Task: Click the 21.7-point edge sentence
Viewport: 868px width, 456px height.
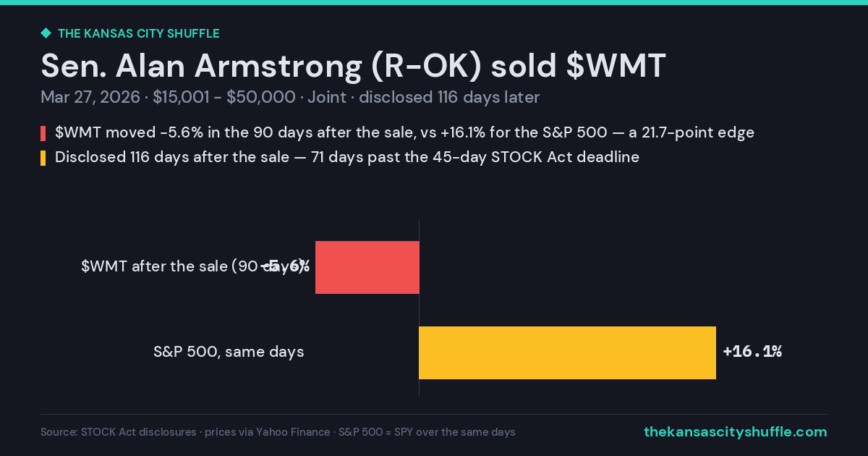Action: coord(405,133)
